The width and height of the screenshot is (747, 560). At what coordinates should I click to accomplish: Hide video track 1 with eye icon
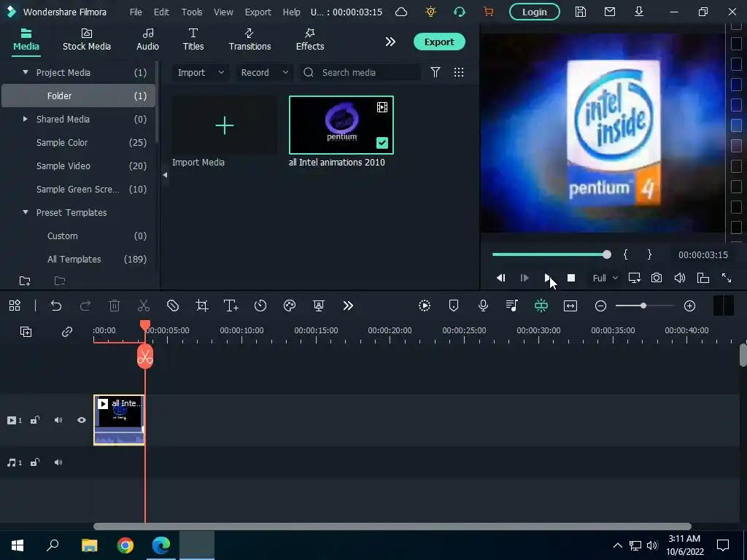click(82, 420)
